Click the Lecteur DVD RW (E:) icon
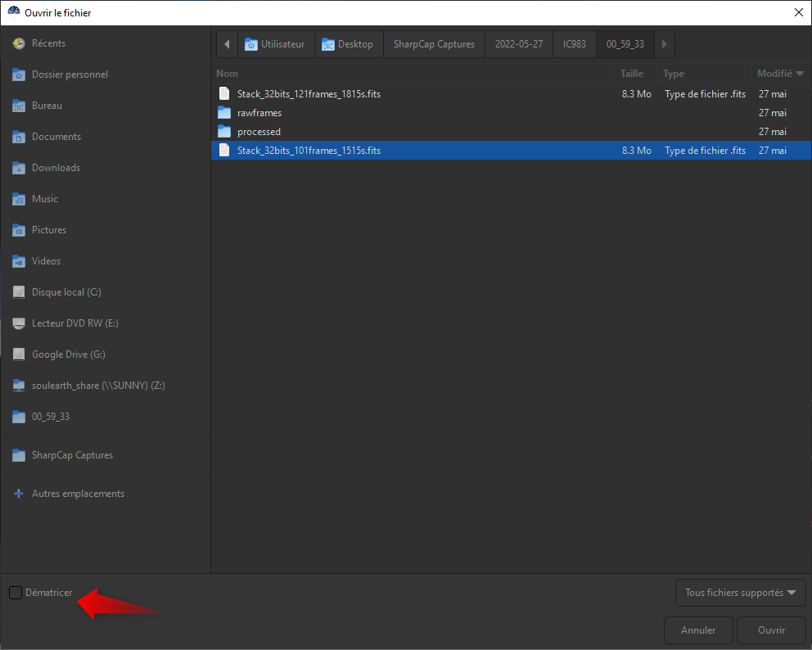 pyautogui.click(x=19, y=323)
